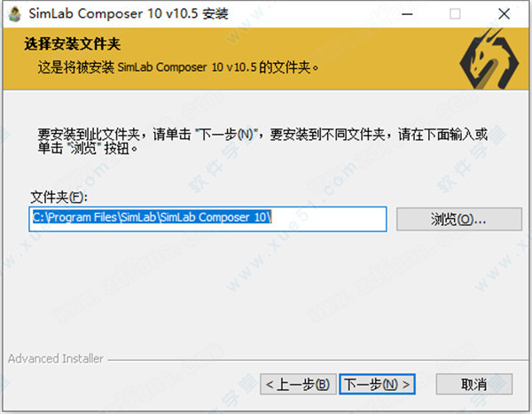The width and height of the screenshot is (532, 414).
Task: Close the installer with the X button
Action: (504, 14)
